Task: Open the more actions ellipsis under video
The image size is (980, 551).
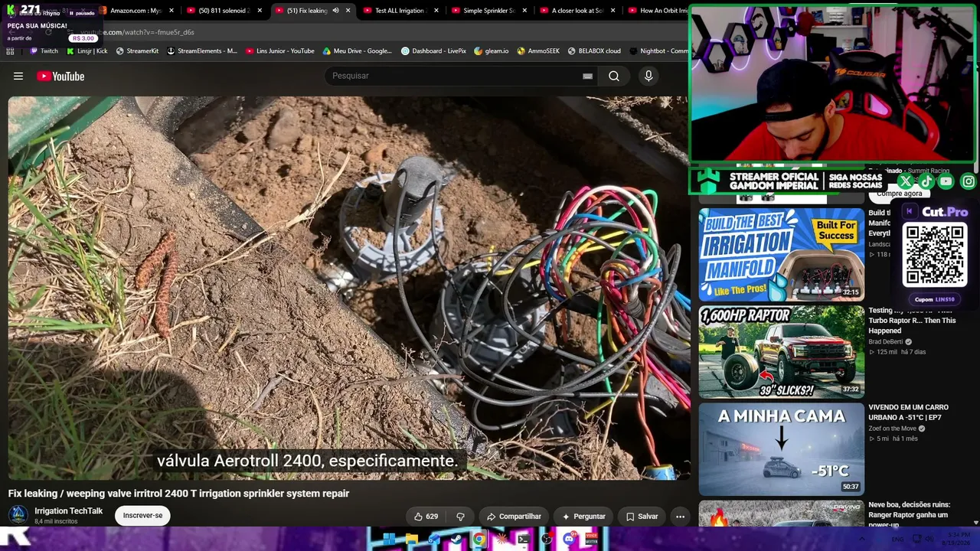Action: click(x=680, y=517)
